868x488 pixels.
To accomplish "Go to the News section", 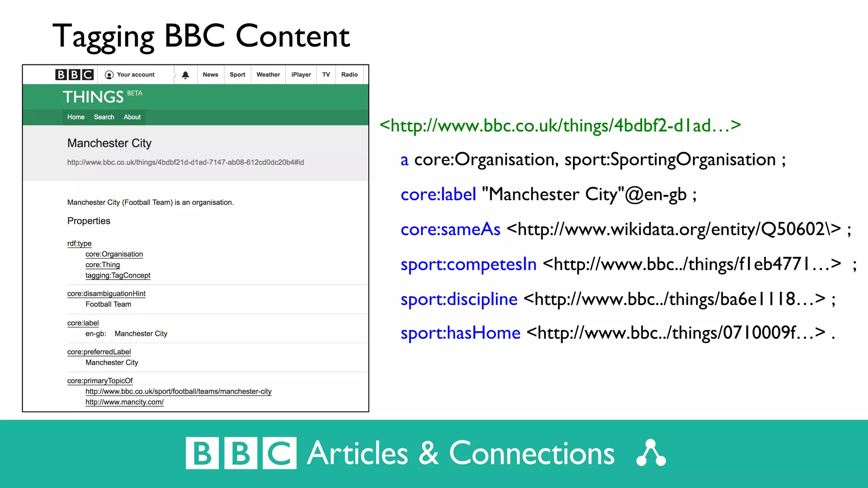I will point(210,75).
